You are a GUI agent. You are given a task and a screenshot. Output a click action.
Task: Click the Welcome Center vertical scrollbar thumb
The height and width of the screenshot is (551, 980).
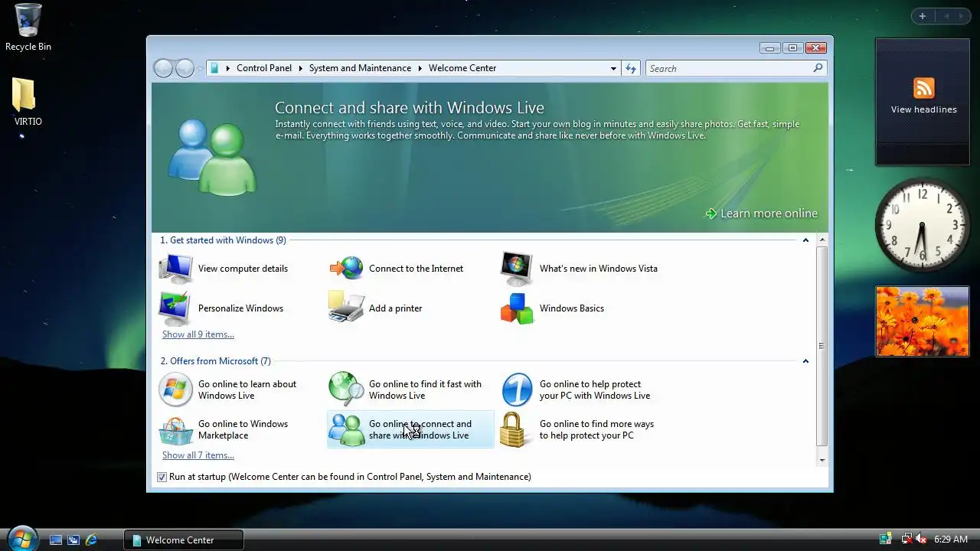click(822, 346)
